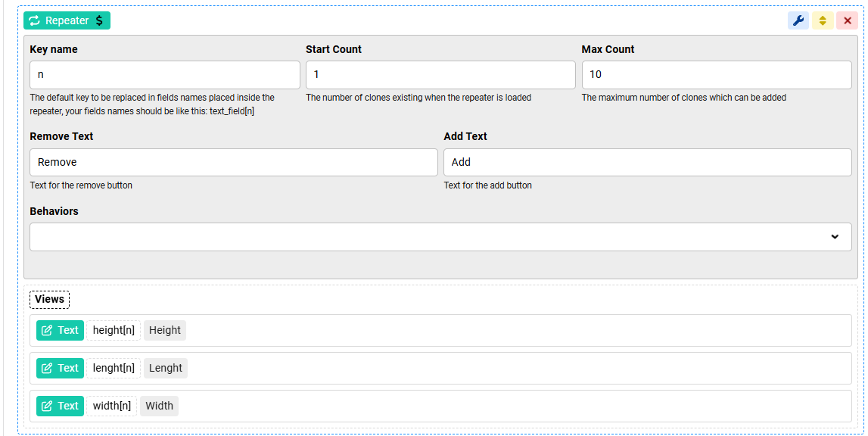868x436 pixels.
Task: Click the Height label tag
Action: pyautogui.click(x=165, y=330)
